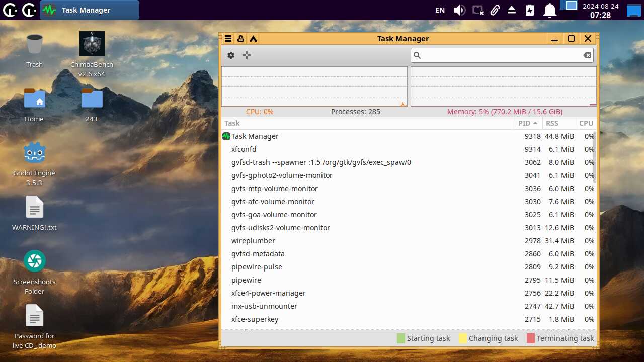
Task: Maximize the Task Manager window
Action: tap(571, 39)
